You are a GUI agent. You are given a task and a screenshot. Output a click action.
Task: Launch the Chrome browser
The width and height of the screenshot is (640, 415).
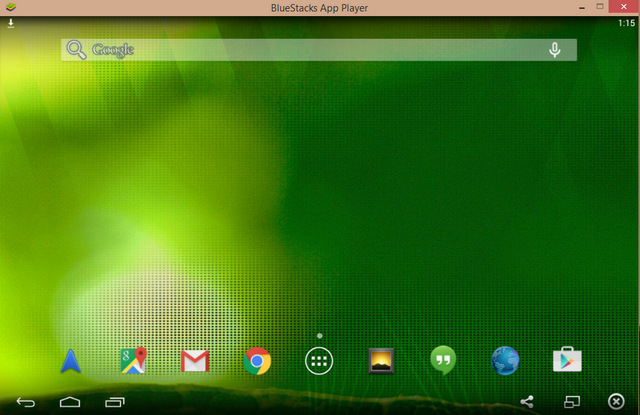[x=257, y=361]
